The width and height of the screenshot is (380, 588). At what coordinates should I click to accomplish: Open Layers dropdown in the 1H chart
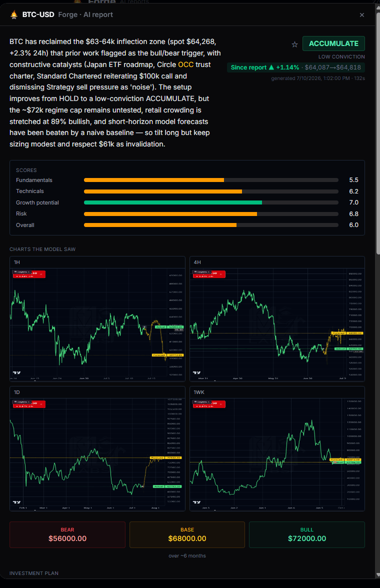[x=22, y=272]
